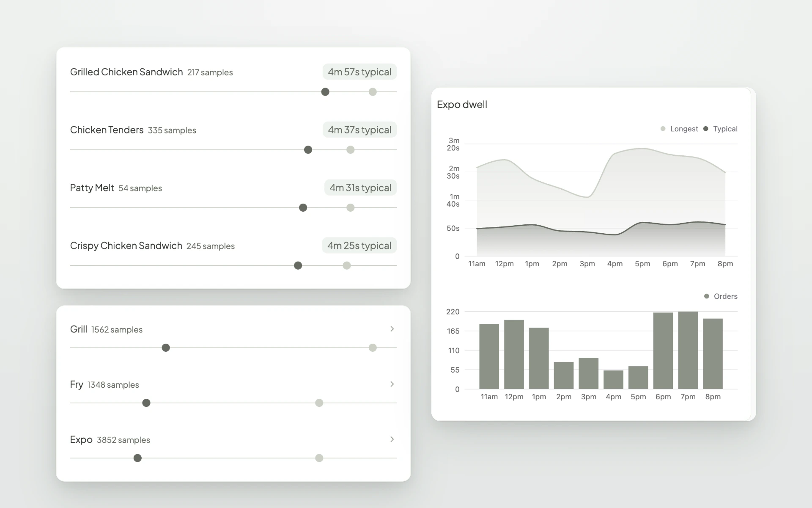The height and width of the screenshot is (508, 812).
Task: Select the 3pm orders bar
Action: pyautogui.click(x=588, y=373)
